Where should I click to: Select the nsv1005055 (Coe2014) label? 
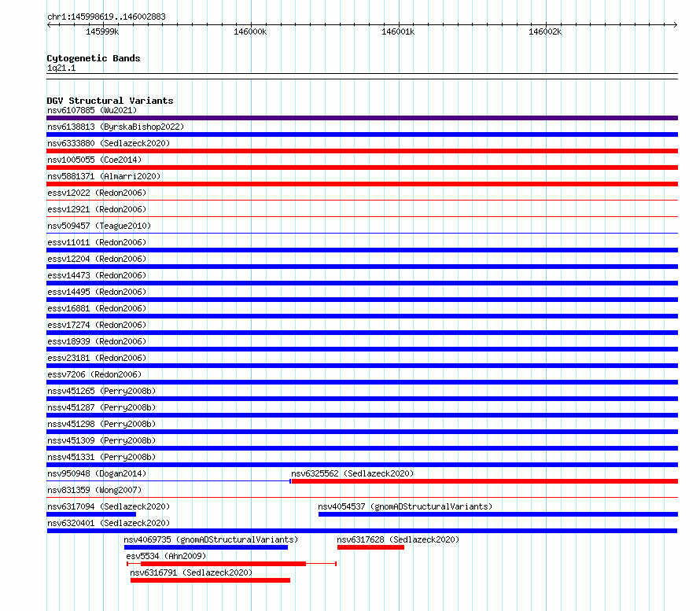coord(94,160)
